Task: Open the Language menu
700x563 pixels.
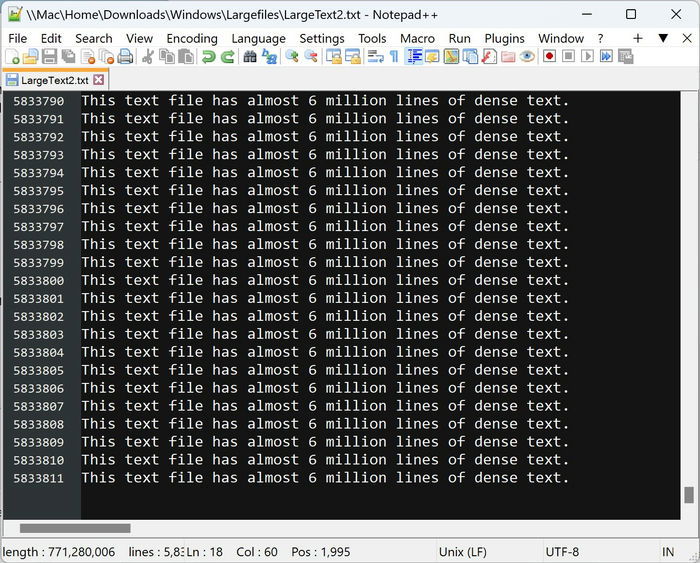Action: [x=258, y=38]
